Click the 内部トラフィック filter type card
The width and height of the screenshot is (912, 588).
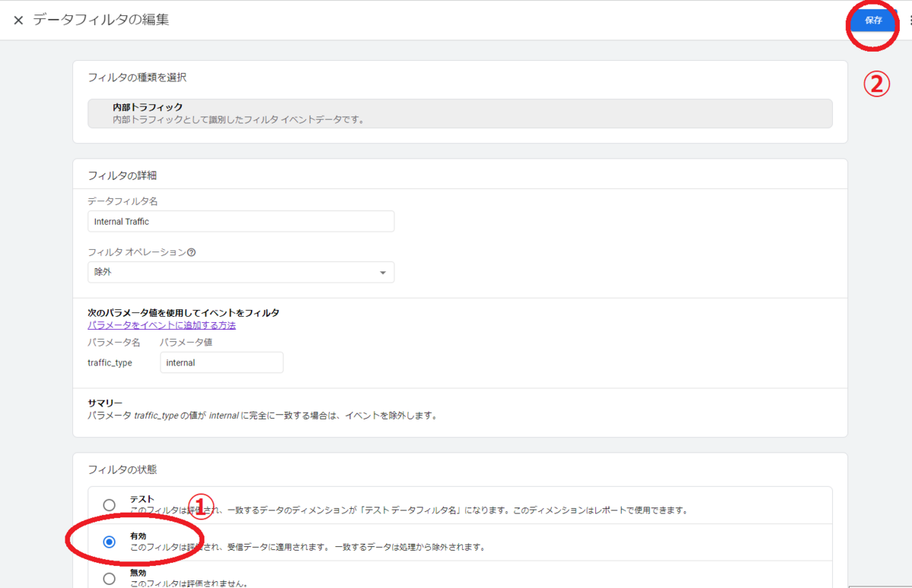coord(460,113)
